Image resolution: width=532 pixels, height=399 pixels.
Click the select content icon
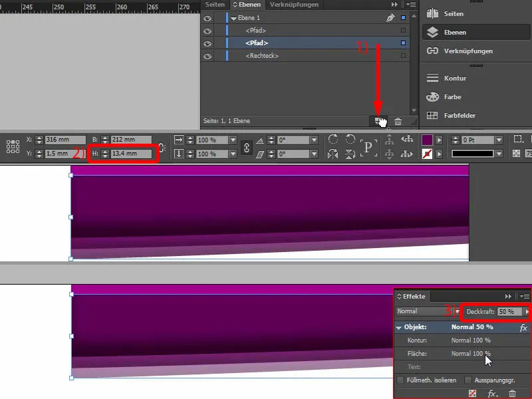pyautogui.click(x=389, y=154)
